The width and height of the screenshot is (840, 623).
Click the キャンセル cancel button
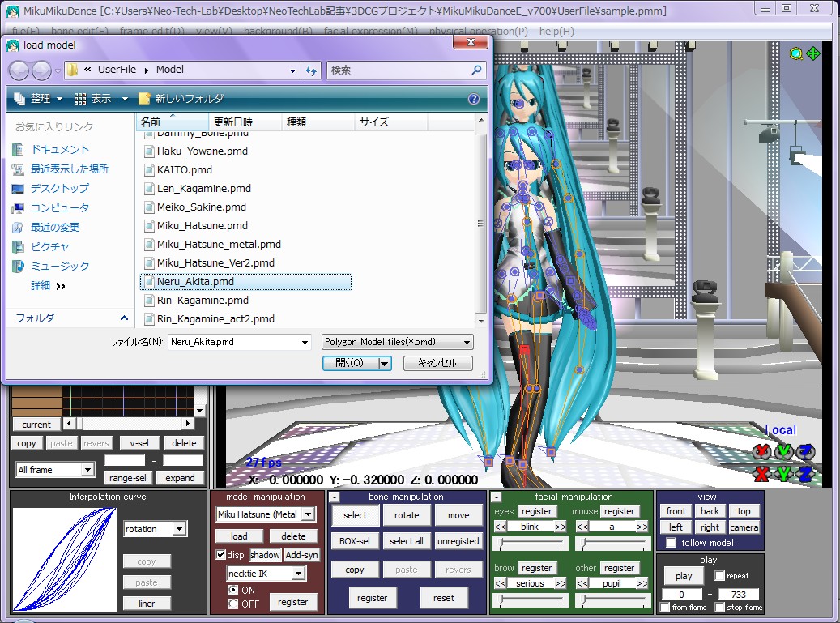[437, 363]
